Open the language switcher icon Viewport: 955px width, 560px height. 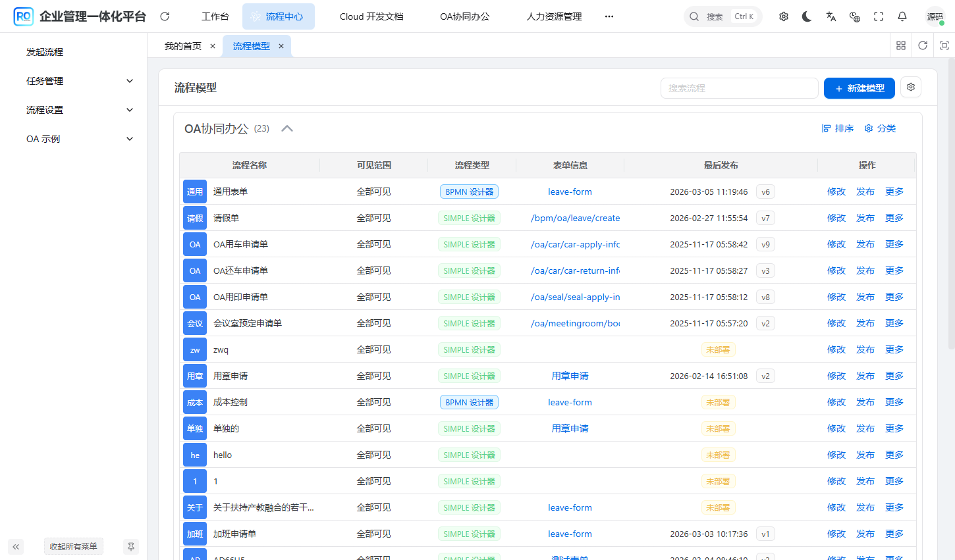(831, 16)
